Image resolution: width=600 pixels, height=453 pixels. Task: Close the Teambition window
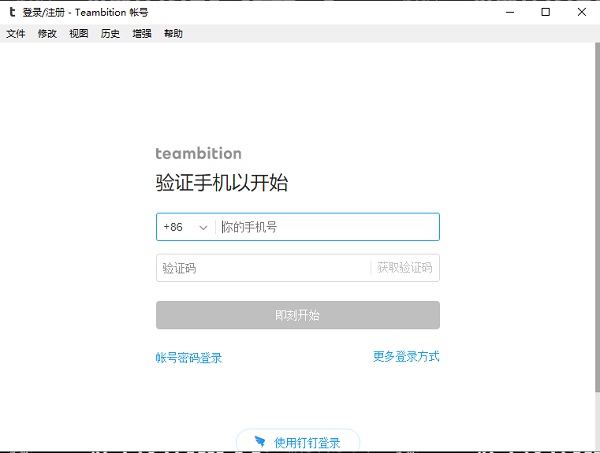(582, 12)
